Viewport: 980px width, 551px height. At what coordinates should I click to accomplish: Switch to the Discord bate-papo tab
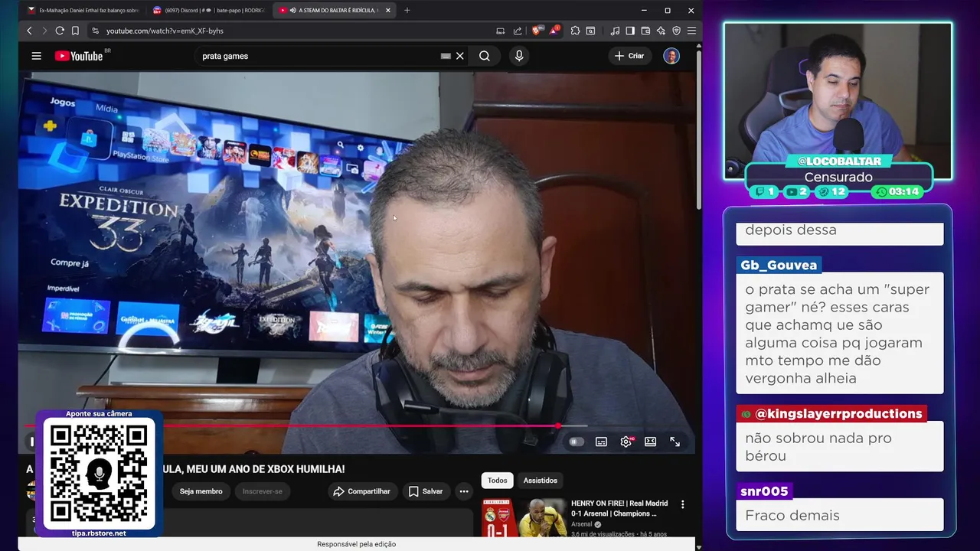208,10
